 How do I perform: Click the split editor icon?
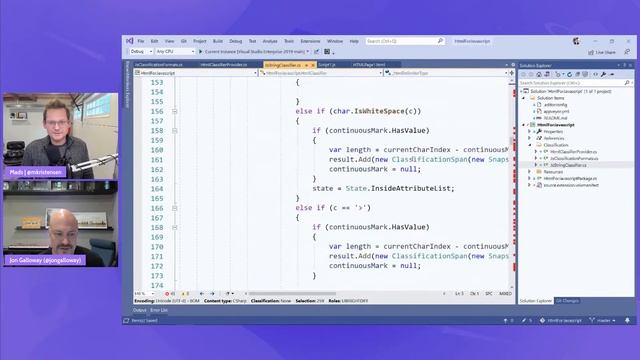pyautogui.click(x=511, y=73)
